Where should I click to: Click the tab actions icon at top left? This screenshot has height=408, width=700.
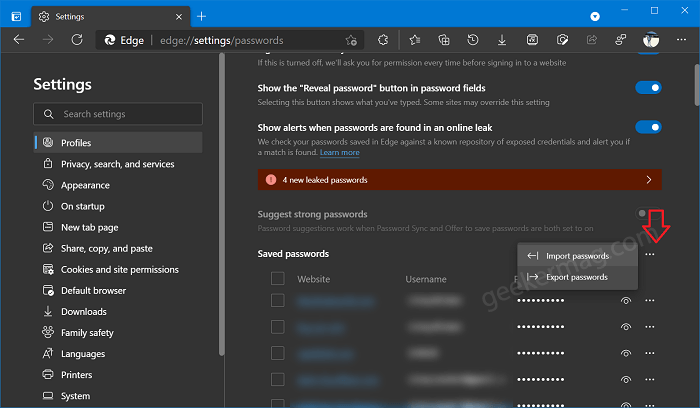click(x=16, y=17)
